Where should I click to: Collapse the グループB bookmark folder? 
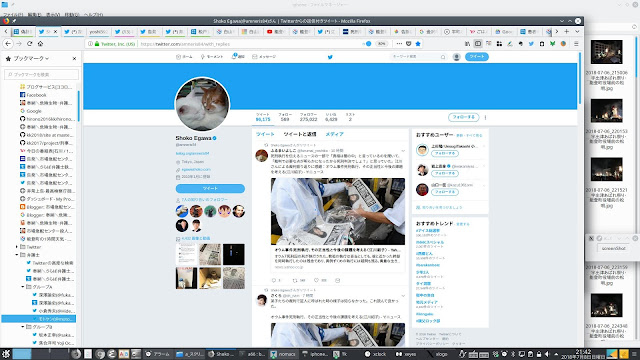23,327
